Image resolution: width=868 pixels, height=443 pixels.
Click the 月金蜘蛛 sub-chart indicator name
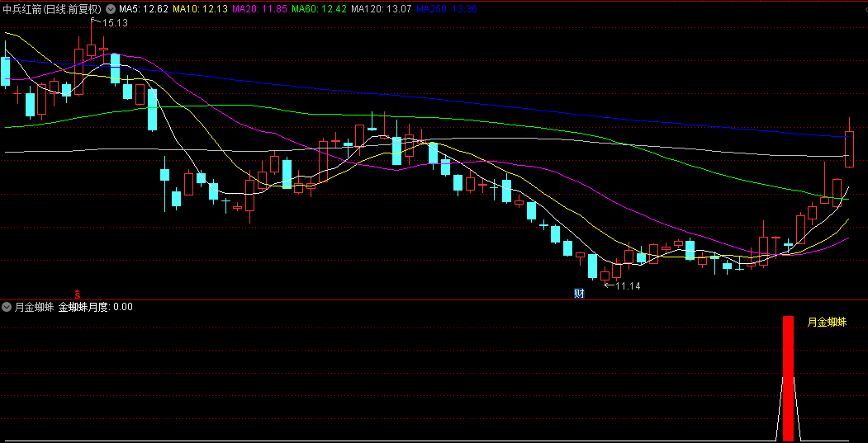pyautogui.click(x=35, y=307)
